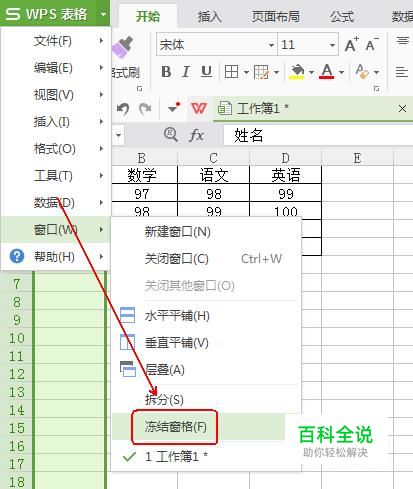The height and width of the screenshot is (489, 413).
Task: Open the 帮助(H) menu
Action: pos(56,257)
